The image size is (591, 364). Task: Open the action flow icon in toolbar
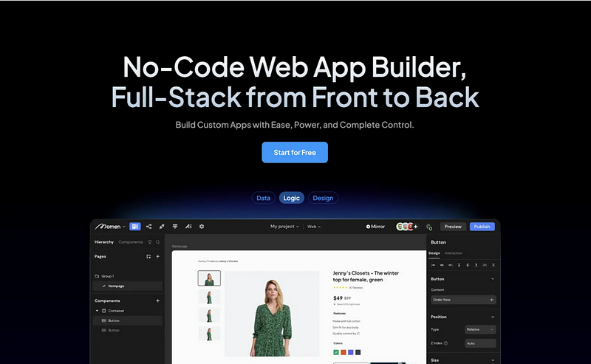[x=175, y=227]
